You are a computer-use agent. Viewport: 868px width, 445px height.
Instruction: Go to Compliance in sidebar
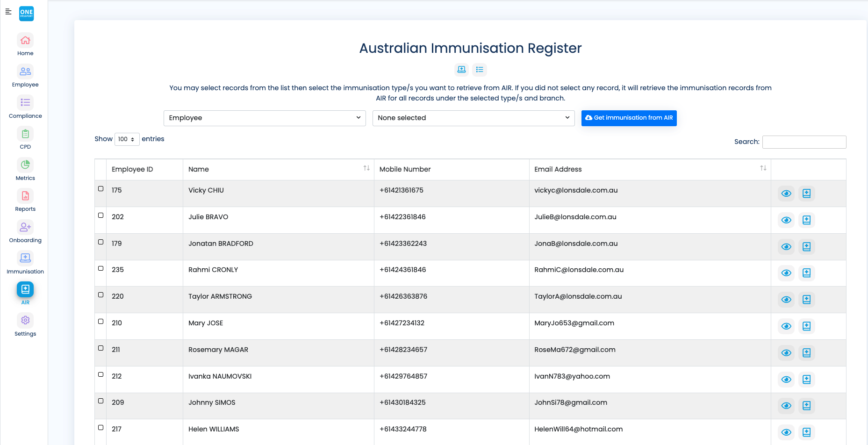[x=25, y=108]
